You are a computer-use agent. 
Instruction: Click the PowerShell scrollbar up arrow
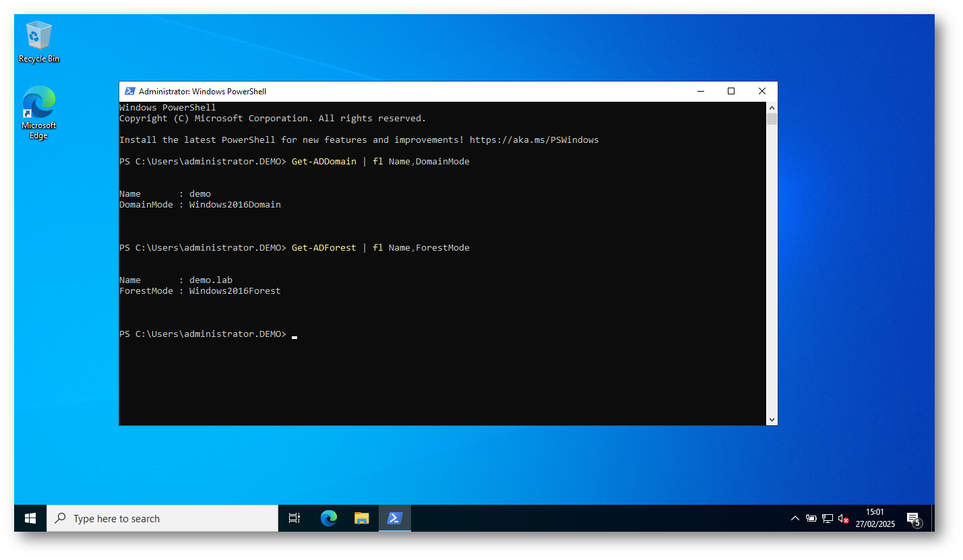coord(772,108)
